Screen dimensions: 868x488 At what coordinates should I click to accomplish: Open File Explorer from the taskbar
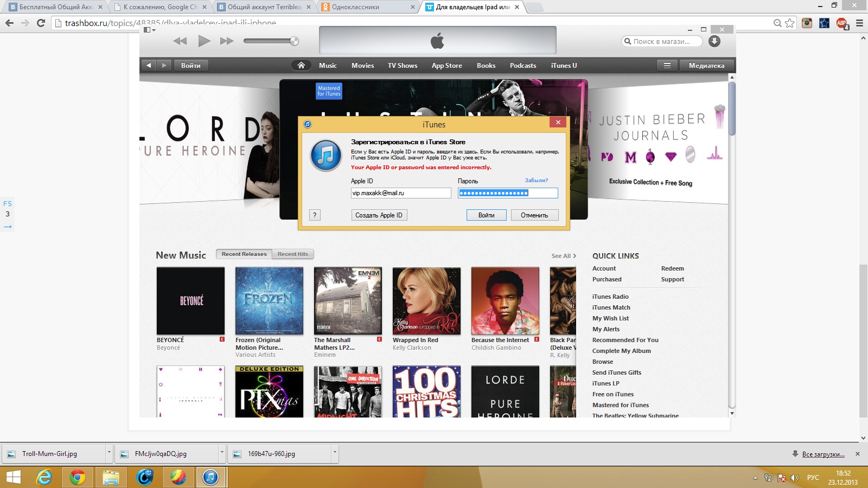111,477
